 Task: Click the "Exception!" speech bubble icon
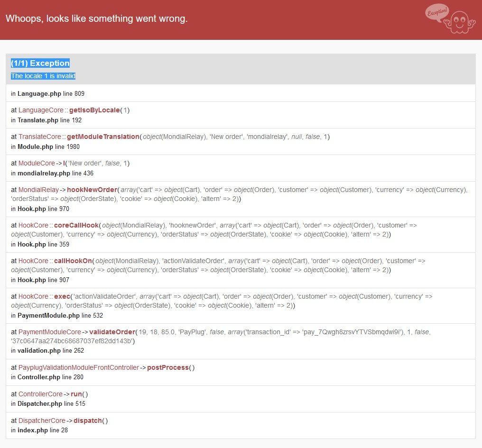pyautogui.click(x=436, y=13)
